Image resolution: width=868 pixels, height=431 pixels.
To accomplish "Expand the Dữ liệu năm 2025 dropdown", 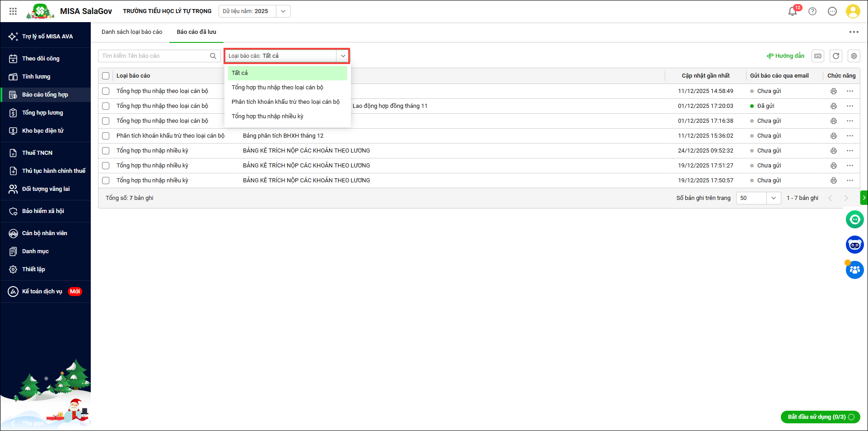I will [283, 11].
